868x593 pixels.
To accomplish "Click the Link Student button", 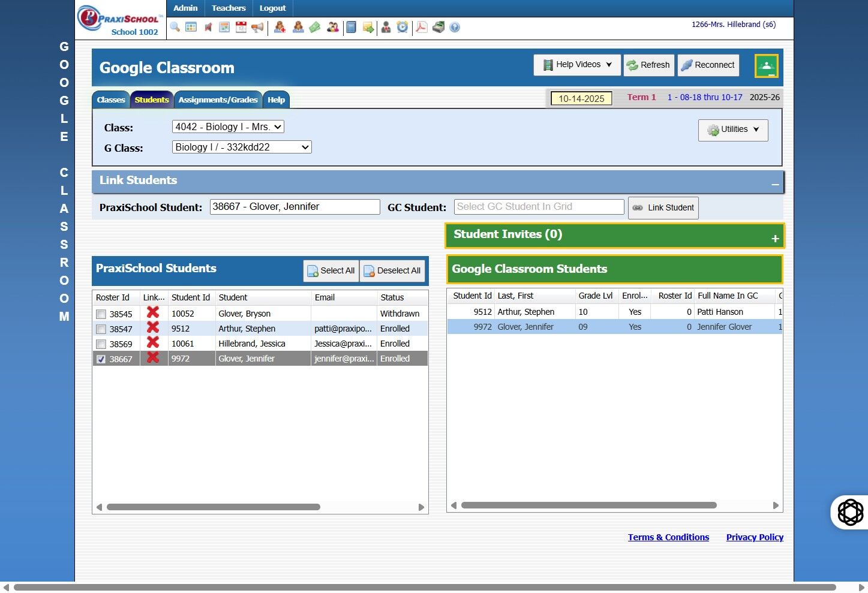I will click(663, 208).
